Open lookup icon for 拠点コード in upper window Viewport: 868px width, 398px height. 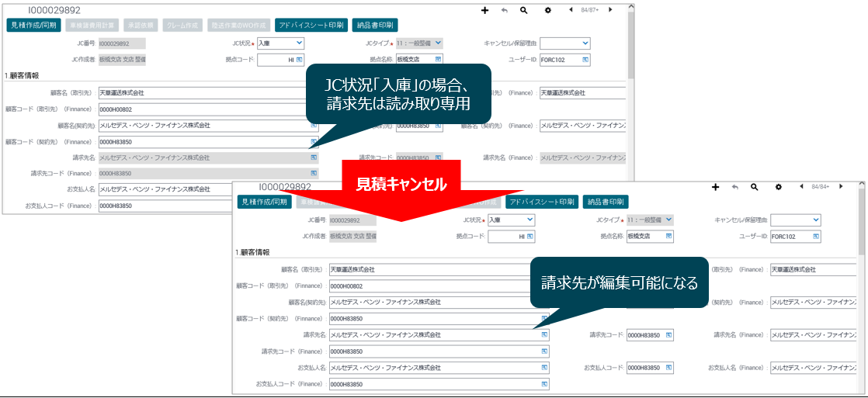pos(298,59)
